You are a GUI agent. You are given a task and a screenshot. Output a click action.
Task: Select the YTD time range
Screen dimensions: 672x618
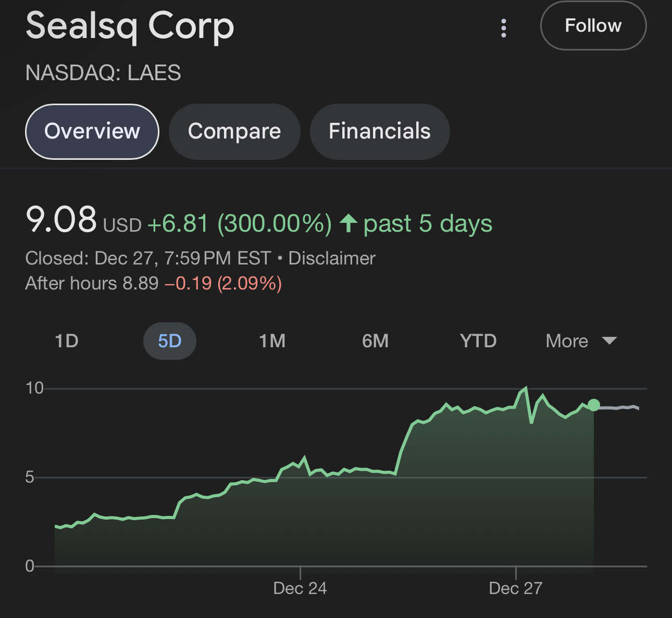tap(478, 341)
